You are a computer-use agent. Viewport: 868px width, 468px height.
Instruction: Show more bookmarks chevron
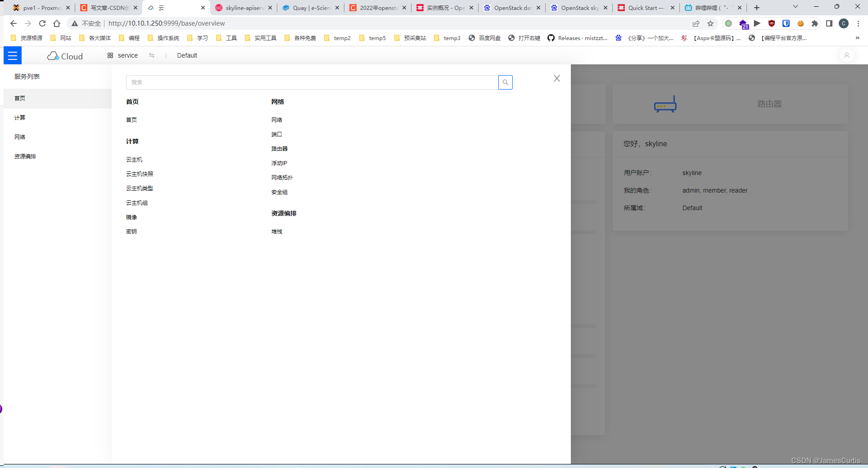(858, 38)
